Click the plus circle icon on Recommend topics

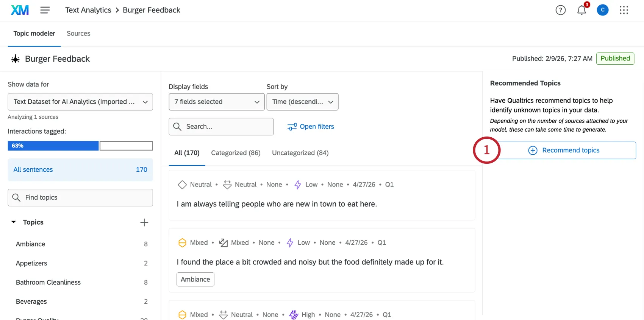(533, 151)
